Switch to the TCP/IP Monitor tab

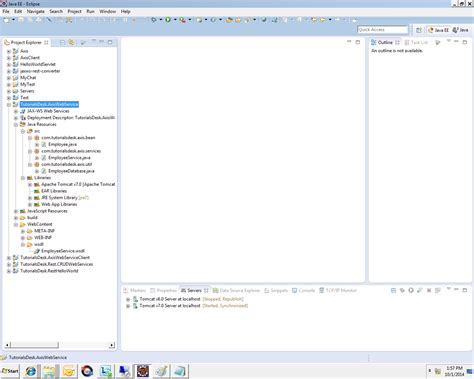pyautogui.click(x=338, y=290)
